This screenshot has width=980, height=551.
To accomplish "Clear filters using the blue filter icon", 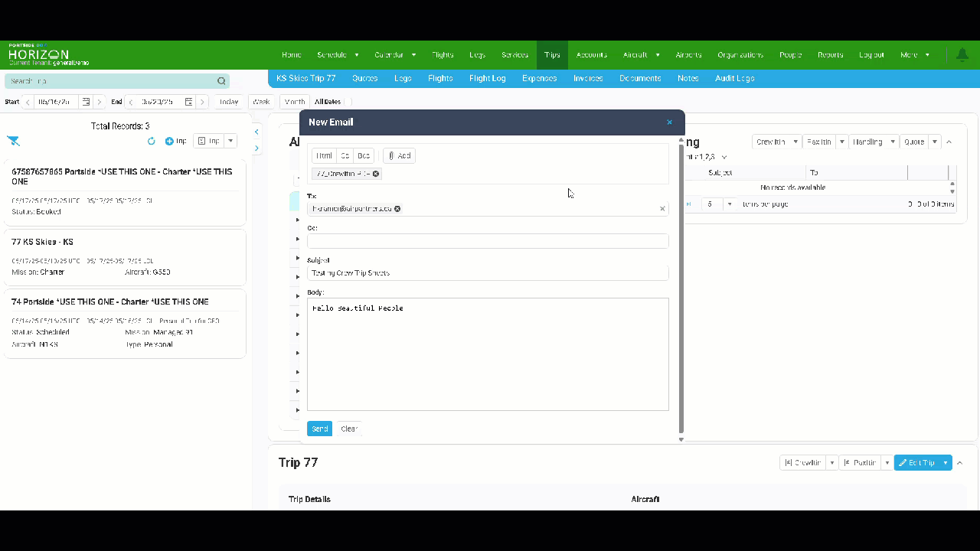I will click(13, 141).
